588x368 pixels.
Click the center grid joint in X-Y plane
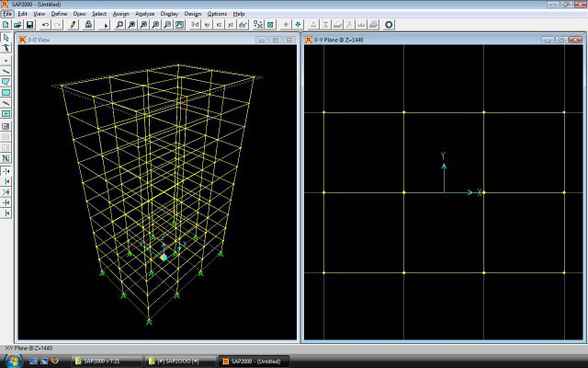404,192
